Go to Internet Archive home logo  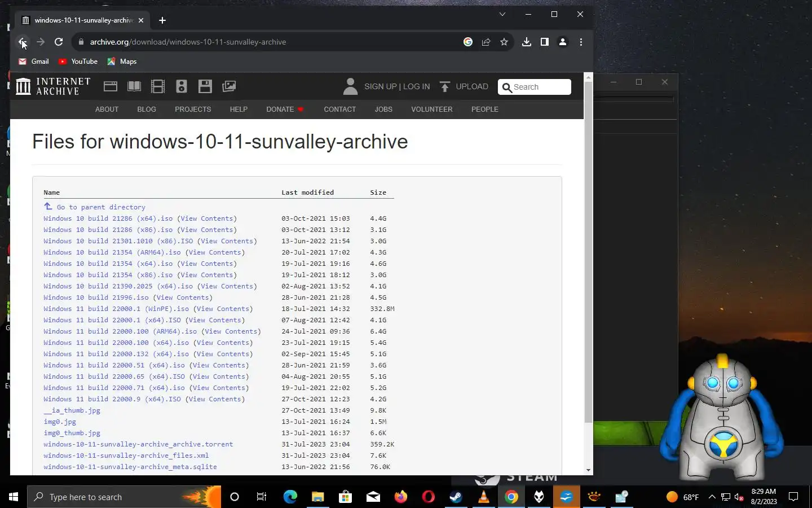(53, 86)
